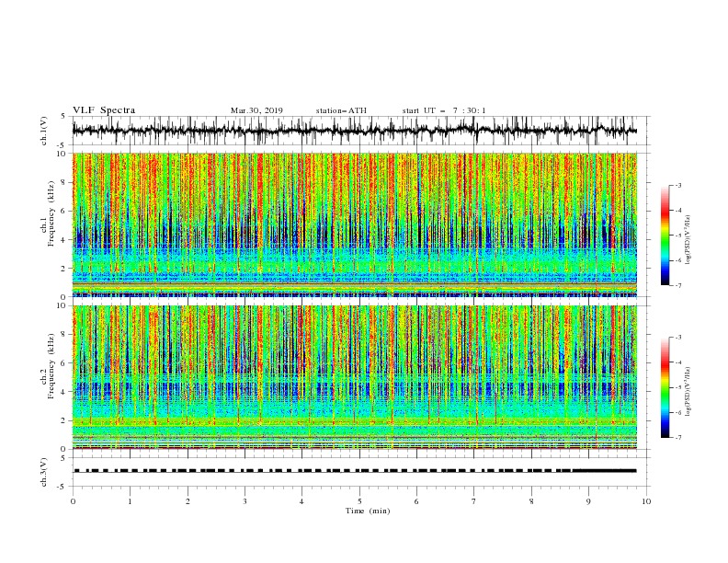728x563 pixels.
Task: Click the "-3" tick on ch.2 color bar
Action: pyautogui.click(x=678, y=338)
